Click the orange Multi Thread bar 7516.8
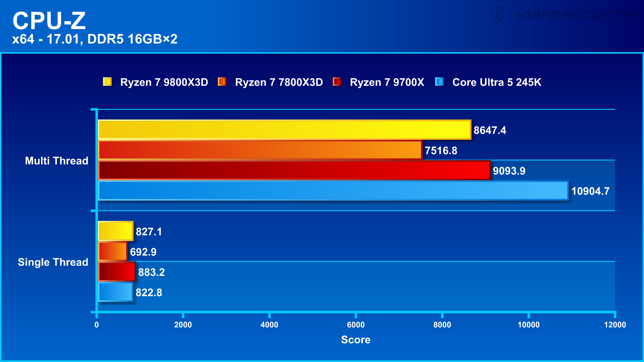This screenshot has width=644, height=362. coord(260,150)
